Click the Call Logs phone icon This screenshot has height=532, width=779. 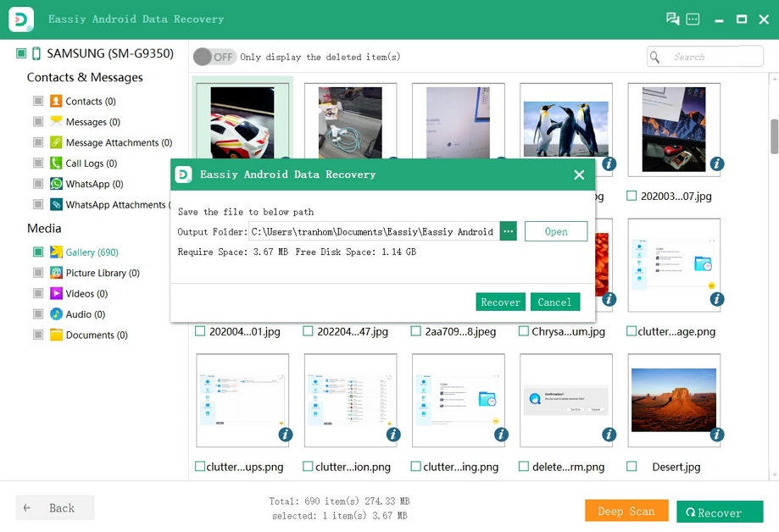pos(56,163)
